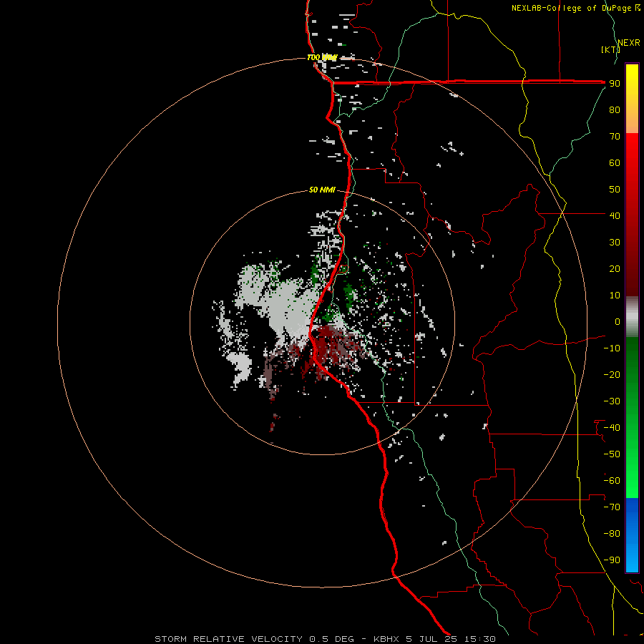Click the colorbar label -80
The width and height of the screenshot is (644, 644).
pyautogui.click(x=612, y=534)
